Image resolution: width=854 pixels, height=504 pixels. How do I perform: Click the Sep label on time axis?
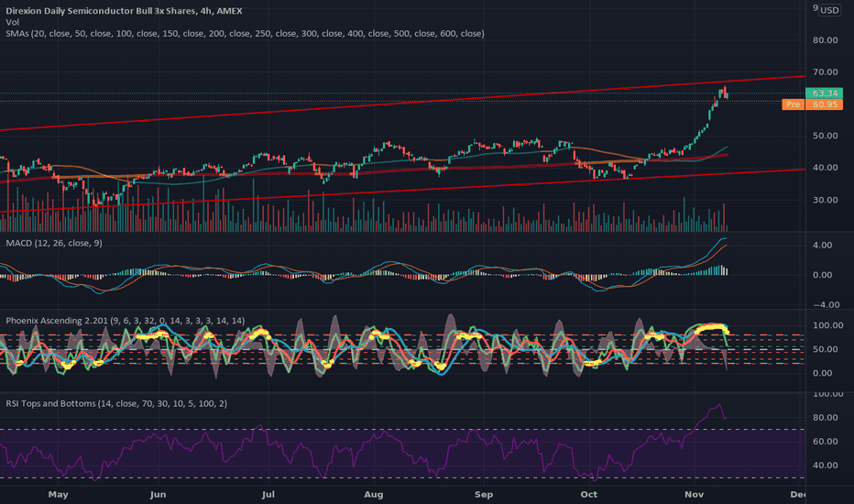(x=484, y=495)
